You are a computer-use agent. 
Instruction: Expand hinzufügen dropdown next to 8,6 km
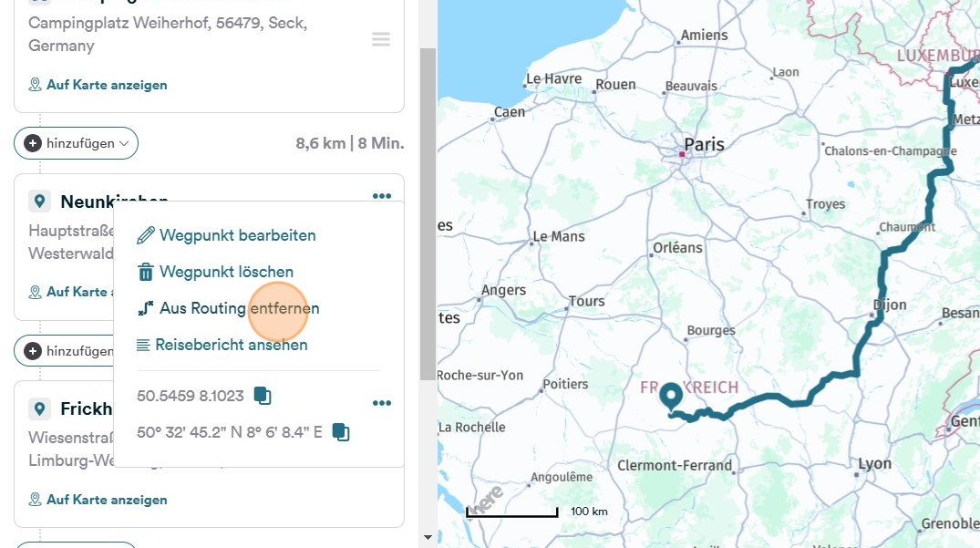[x=76, y=143]
